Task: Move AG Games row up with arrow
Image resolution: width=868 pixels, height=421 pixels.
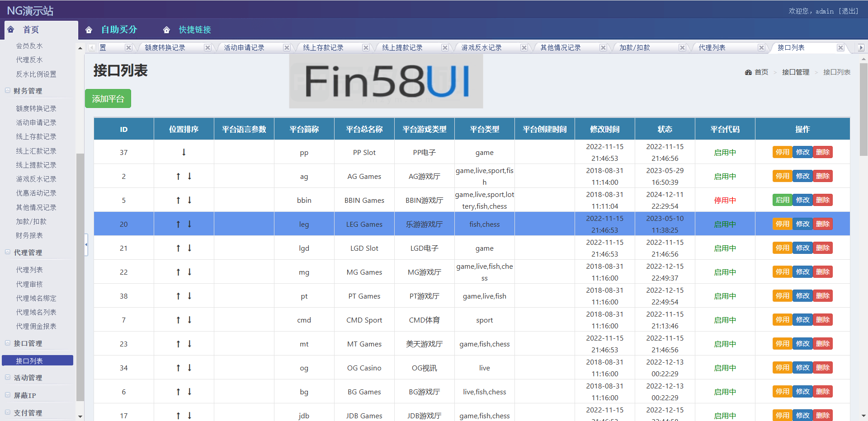Action: click(x=178, y=176)
